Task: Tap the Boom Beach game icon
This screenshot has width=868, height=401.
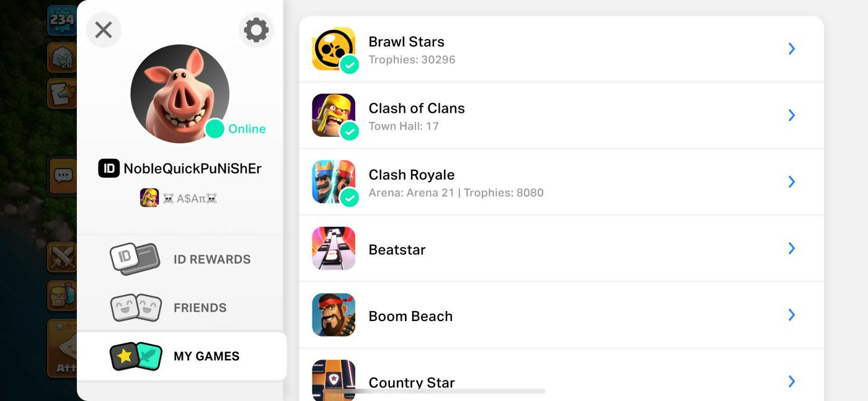Action: (x=334, y=315)
